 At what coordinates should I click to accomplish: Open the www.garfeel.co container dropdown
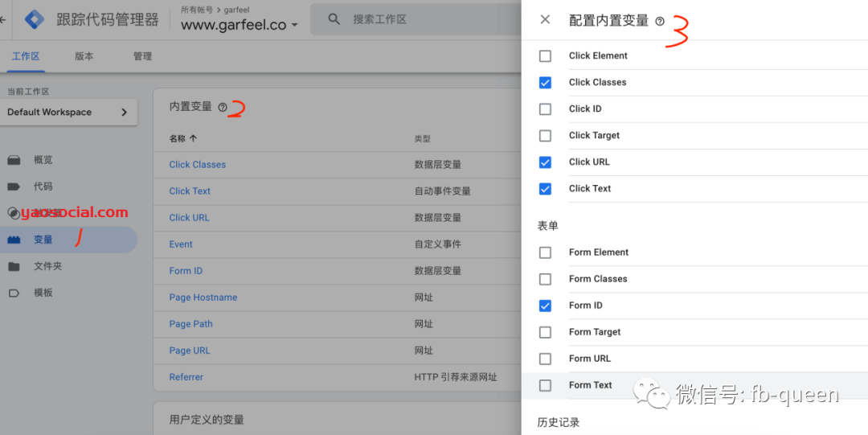pyautogui.click(x=240, y=26)
